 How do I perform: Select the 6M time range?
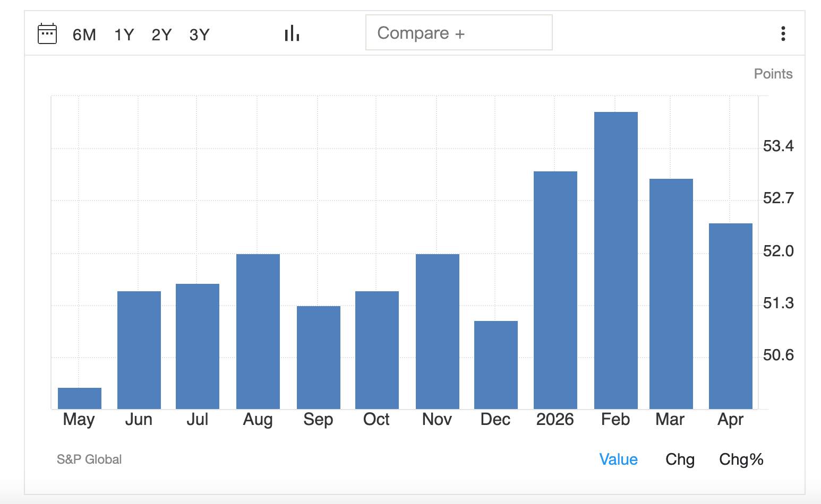(84, 34)
